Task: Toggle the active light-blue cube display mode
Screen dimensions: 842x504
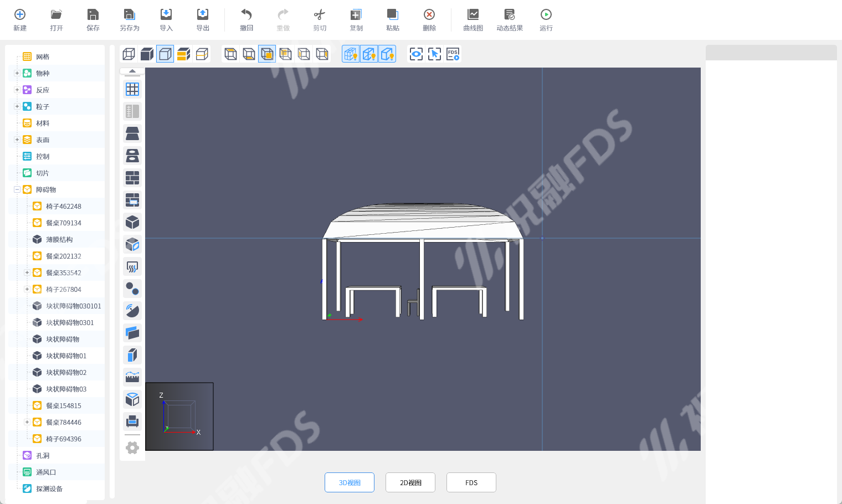Action: coord(165,54)
